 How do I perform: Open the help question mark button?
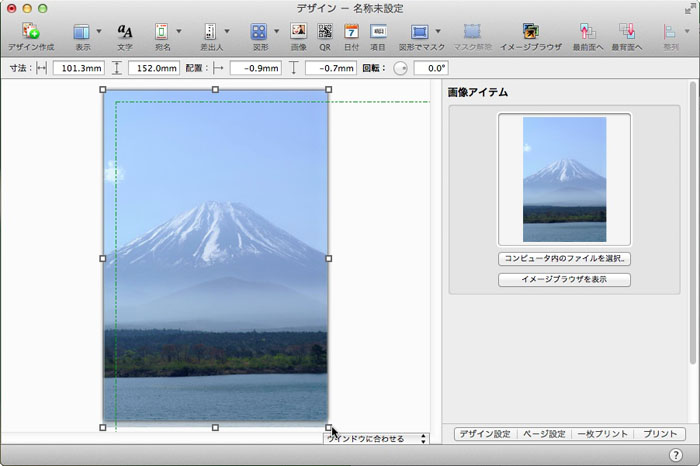(x=675, y=455)
